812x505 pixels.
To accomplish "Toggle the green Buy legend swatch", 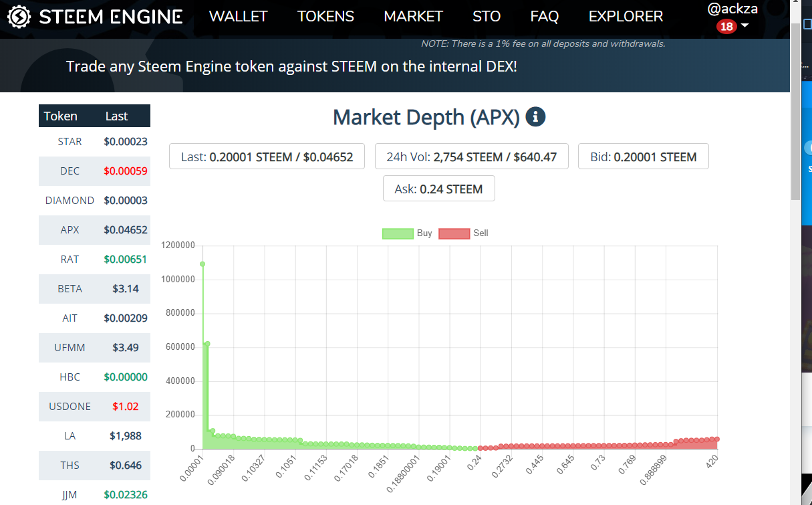I will 398,233.
